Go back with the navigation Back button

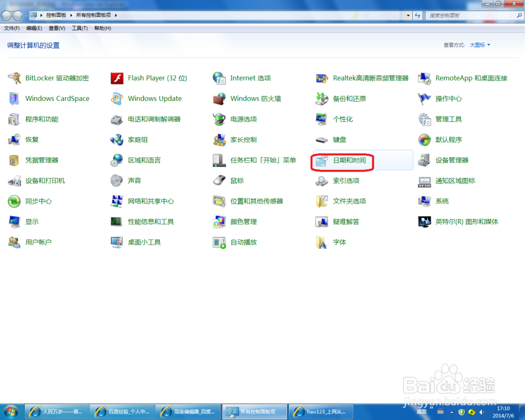click(x=7, y=15)
